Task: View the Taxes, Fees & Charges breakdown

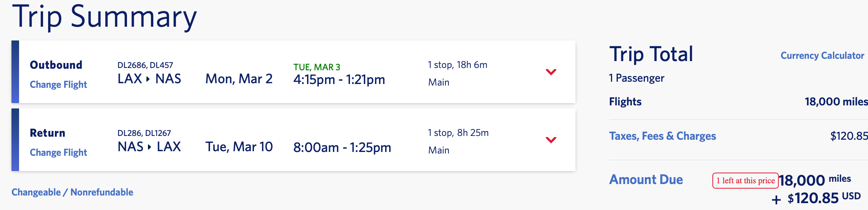Action: click(662, 136)
